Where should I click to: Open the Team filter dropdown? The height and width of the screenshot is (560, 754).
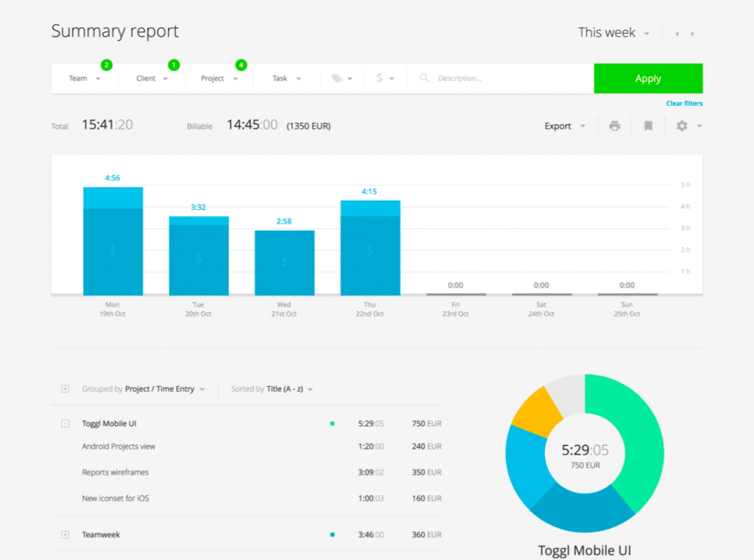pos(85,78)
